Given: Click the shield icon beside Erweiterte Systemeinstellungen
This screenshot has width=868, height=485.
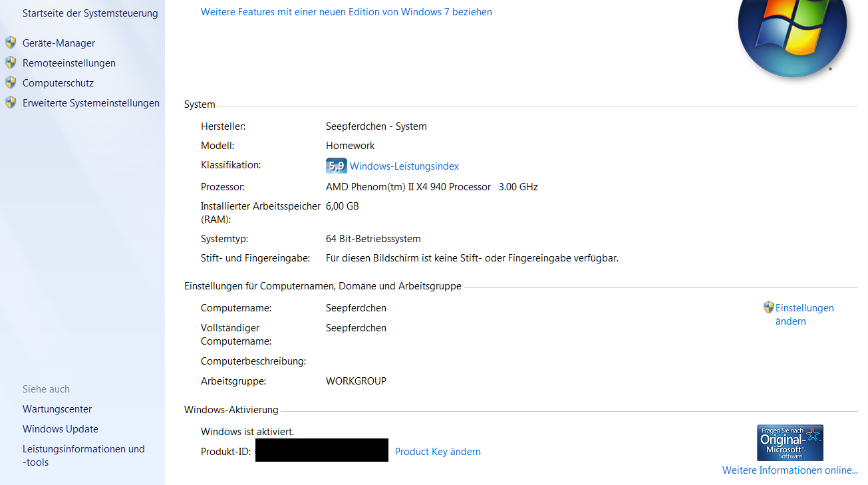Looking at the screenshot, I should (10, 102).
